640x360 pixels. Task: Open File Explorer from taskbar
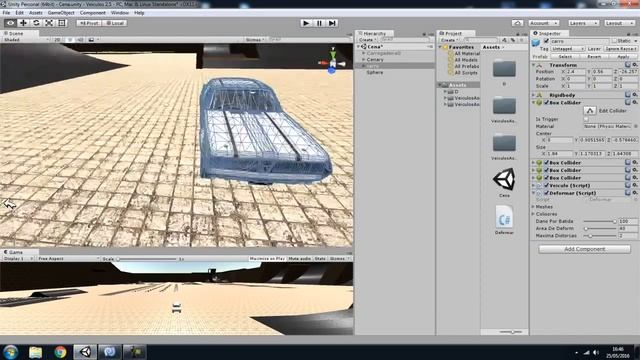pyautogui.click(x=36, y=352)
